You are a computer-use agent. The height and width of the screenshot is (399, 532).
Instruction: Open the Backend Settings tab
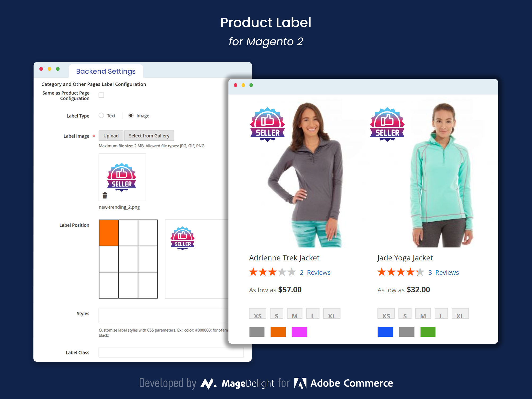(106, 71)
